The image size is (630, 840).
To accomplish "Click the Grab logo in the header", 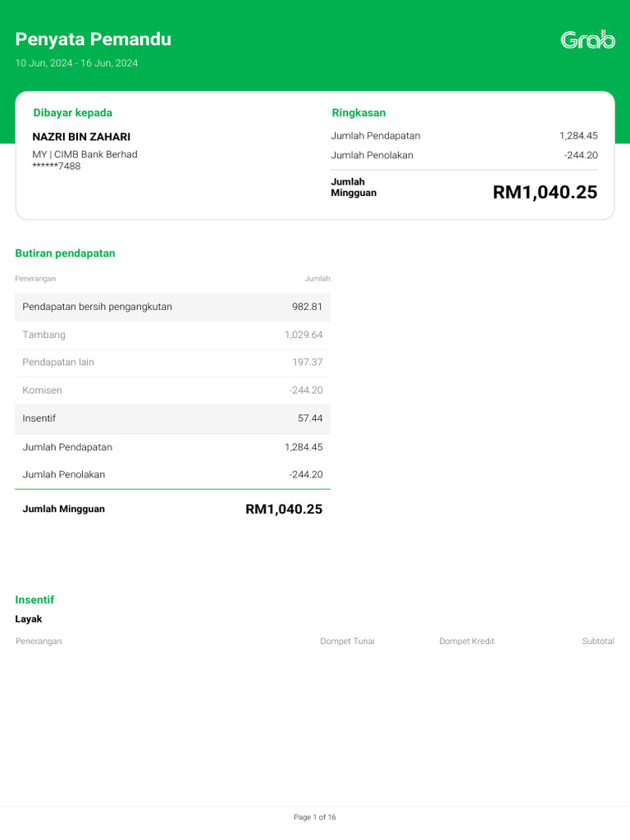I will (x=587, y=39).
